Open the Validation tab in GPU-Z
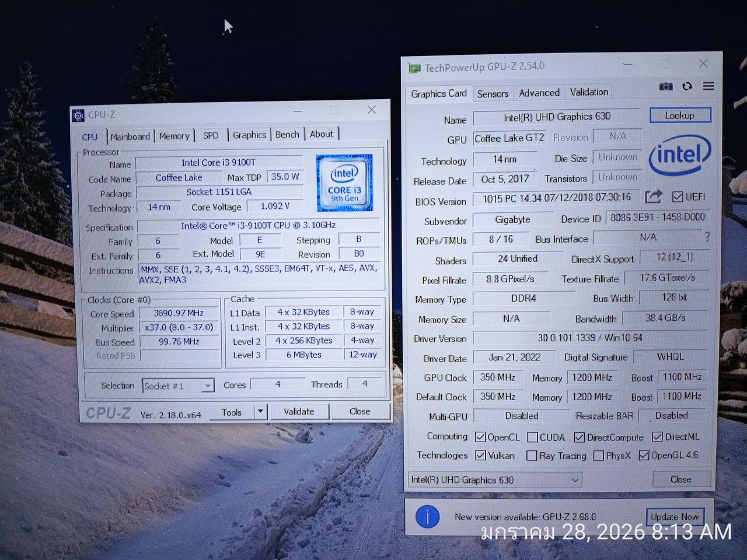The height and width of the screenshot is (560, 747). pyautogui.click(x=589, y=92)
